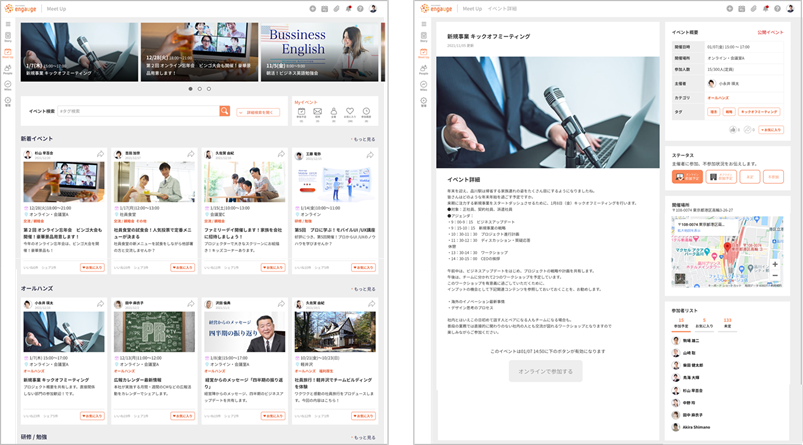Open PR calendar event card image

154,332
